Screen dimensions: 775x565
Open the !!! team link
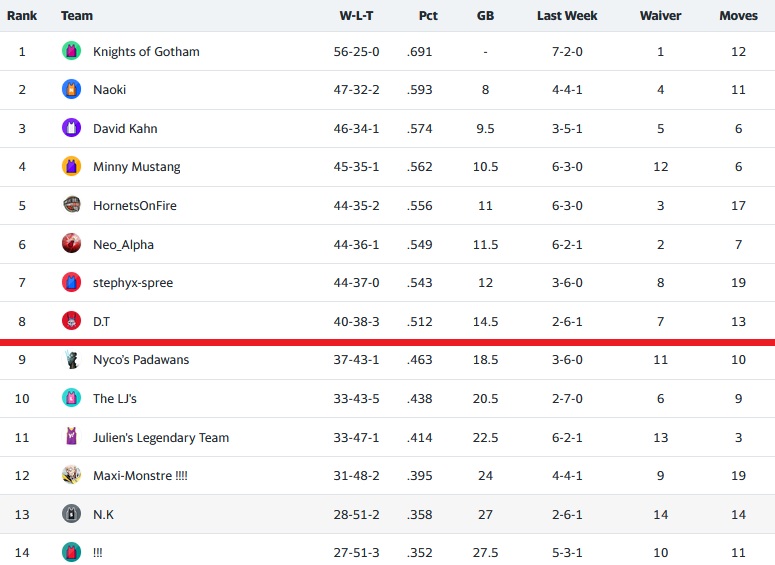point(99,553)
